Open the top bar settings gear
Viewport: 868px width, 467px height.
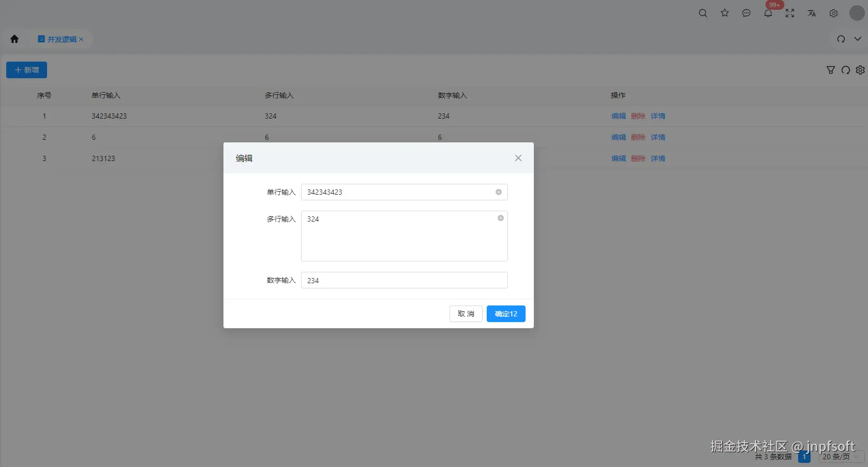point(833,13)
